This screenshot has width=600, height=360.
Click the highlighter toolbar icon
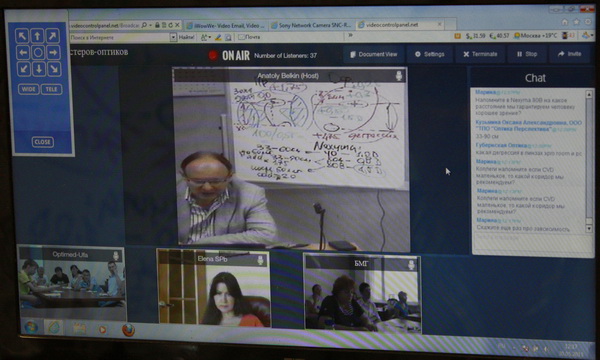(x=218, y=37)
